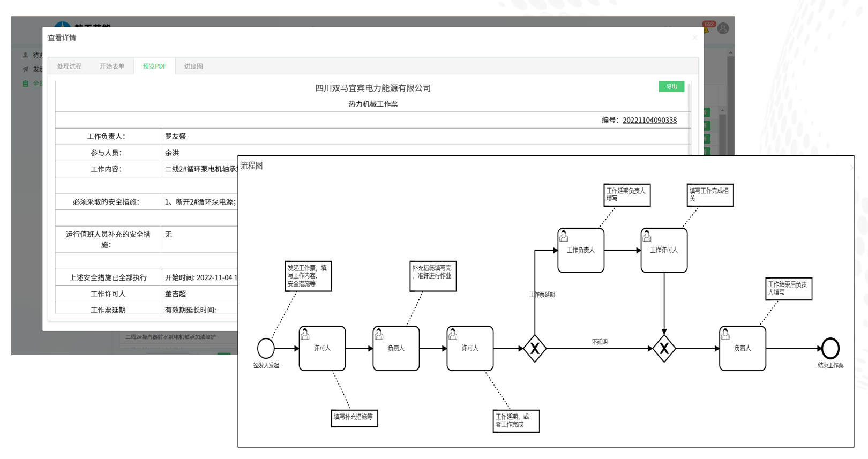Click the 工作延期负责人填写 annotation box
This screenshot has width=868, height=459.
627,195
